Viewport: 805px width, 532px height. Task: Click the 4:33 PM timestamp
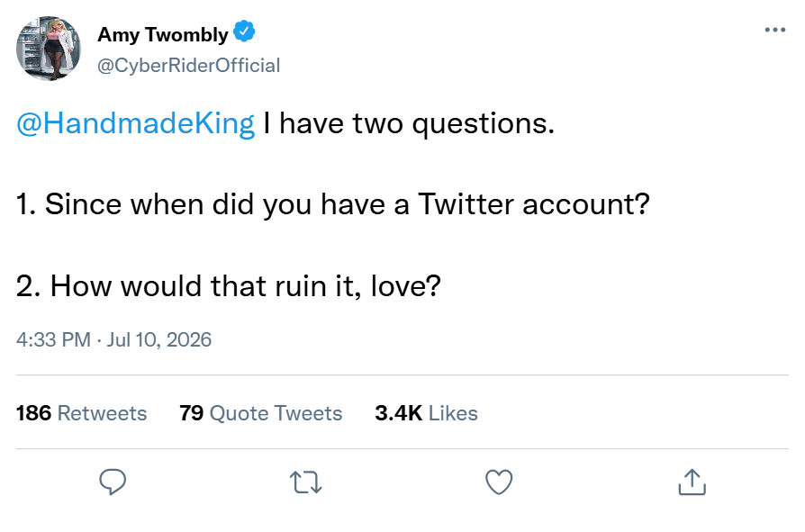pos(53,339)
